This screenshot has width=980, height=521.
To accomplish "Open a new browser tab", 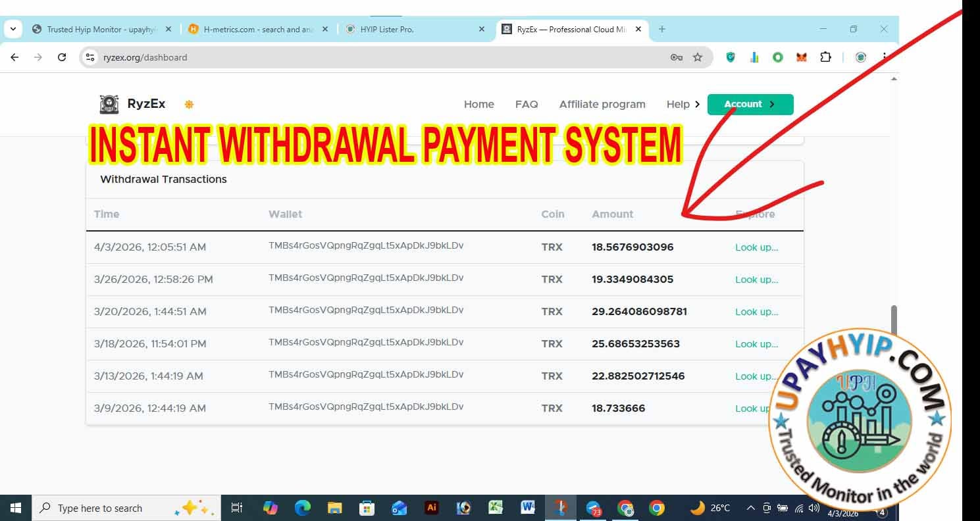I will coord(662,29).
